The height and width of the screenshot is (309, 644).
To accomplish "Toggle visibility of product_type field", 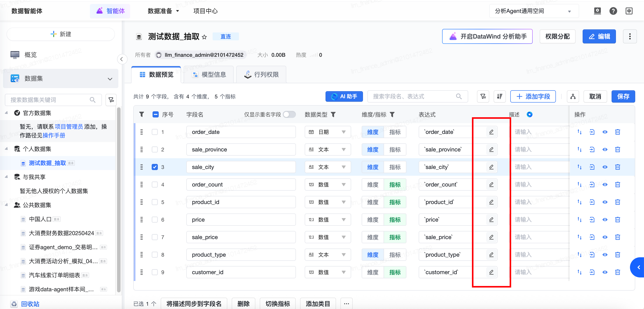I will [x=605, y=254].
